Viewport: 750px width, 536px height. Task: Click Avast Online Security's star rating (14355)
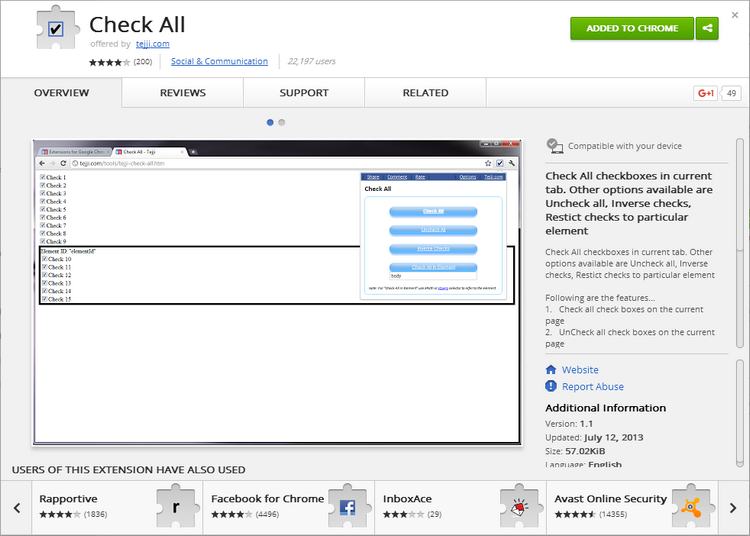(x=591, y=514)
